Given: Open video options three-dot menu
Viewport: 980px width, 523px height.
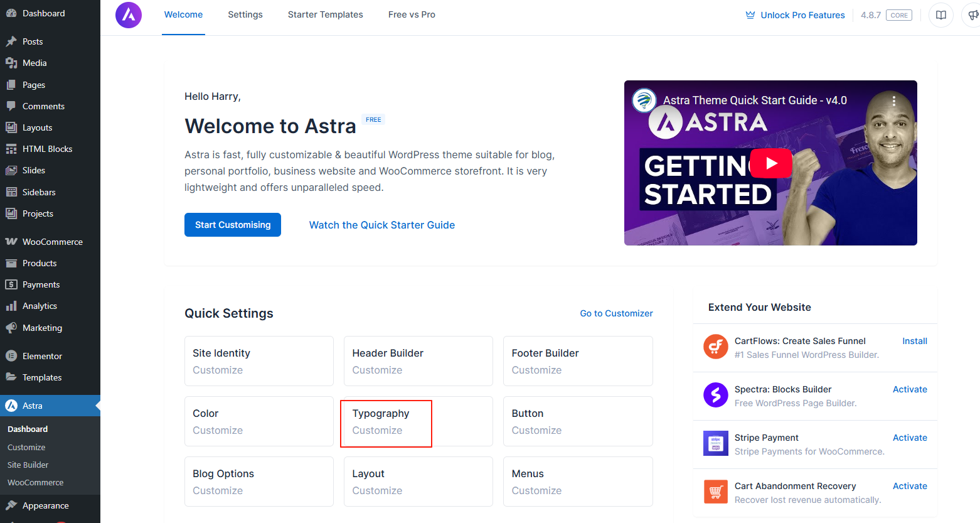Looking at the screenshot, I should 893,100.
